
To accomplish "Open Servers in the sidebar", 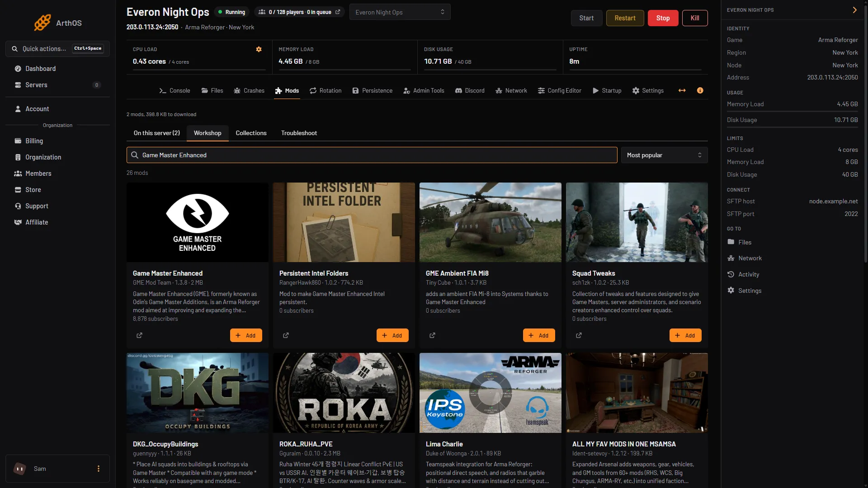I will [57, 85].
